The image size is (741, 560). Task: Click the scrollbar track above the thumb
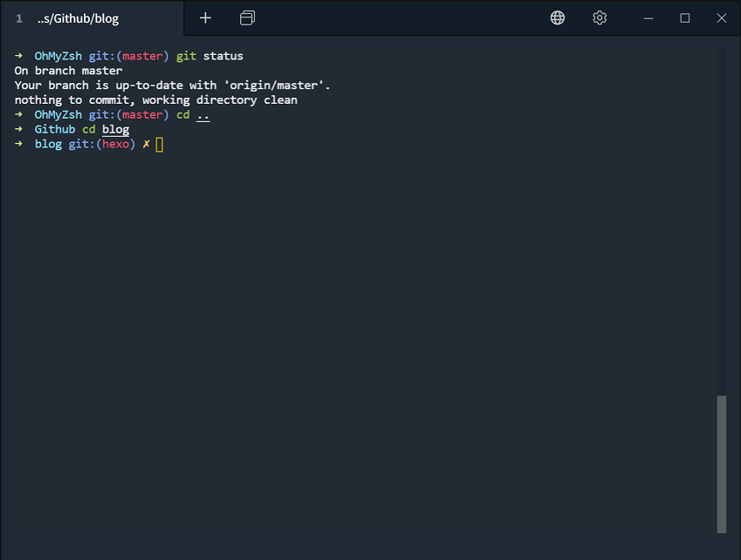[x=722, y=222]
